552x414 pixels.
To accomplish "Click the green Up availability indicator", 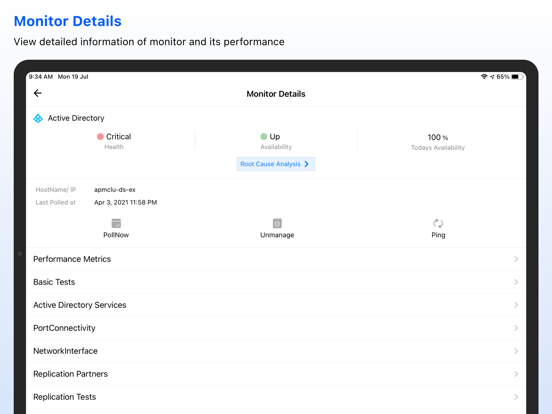I will coord(264,137).
